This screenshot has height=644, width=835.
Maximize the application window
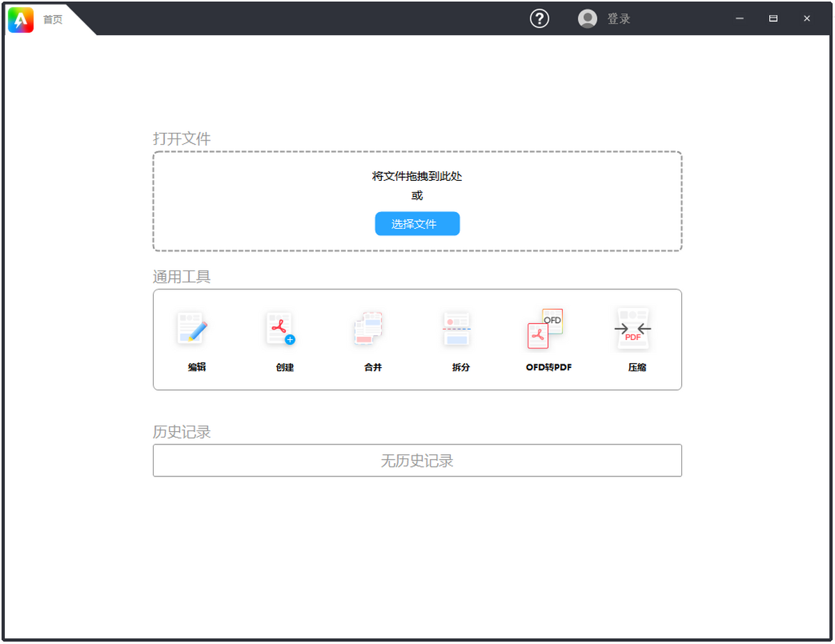pyautogui.click(x=773, y=19)
